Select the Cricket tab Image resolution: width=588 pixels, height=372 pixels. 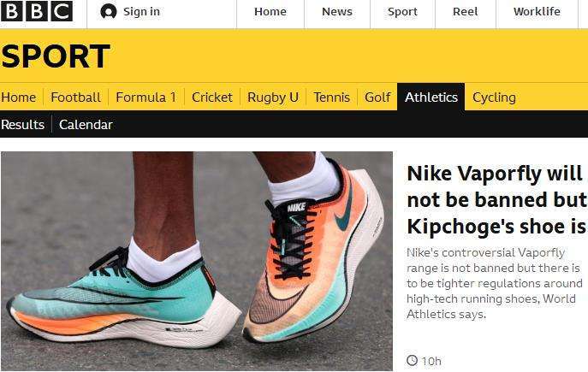pyautogui.click(x=212, y=97)
